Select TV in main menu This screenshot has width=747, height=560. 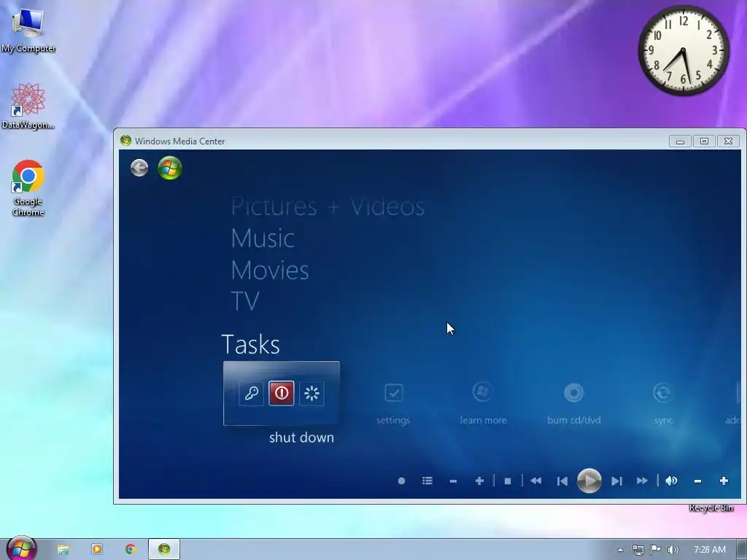[x=245, y=301]
